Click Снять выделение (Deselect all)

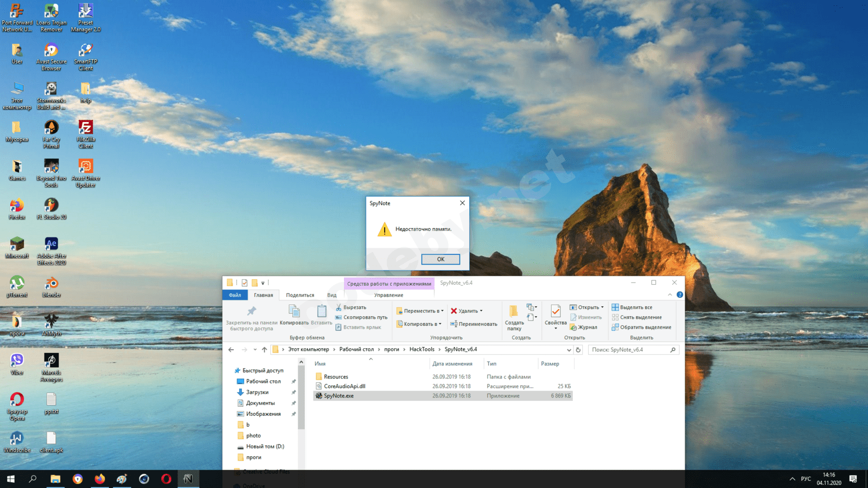point(640,317)
